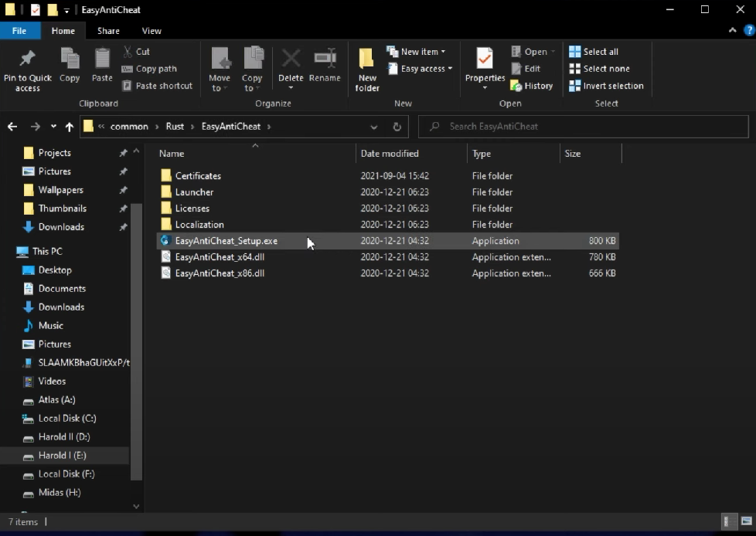
Task: Click Invert selection button
Action: coord(606,86)
